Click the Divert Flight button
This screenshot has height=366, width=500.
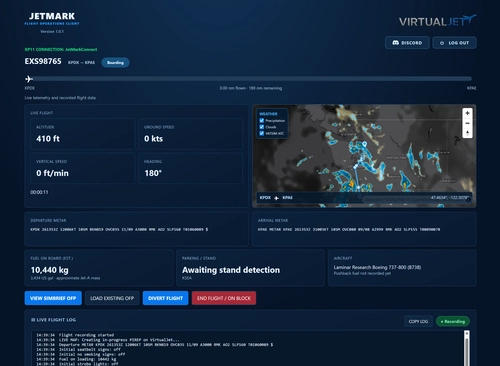click(x=165, y=298)
